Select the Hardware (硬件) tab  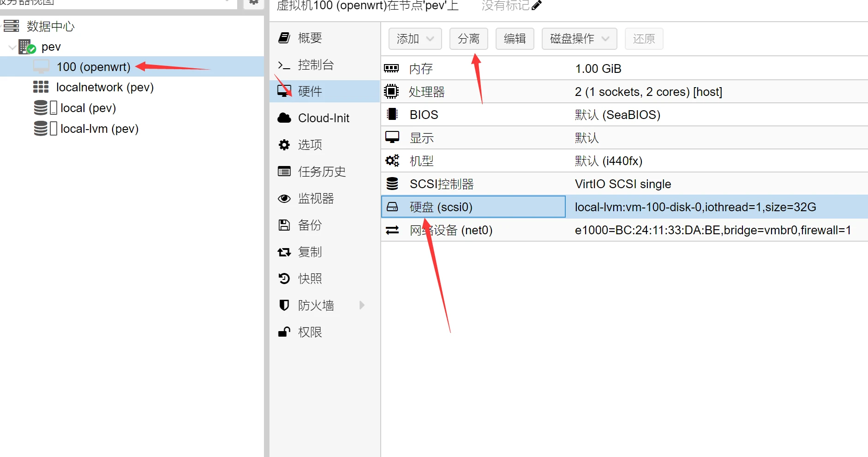(325, 91)
